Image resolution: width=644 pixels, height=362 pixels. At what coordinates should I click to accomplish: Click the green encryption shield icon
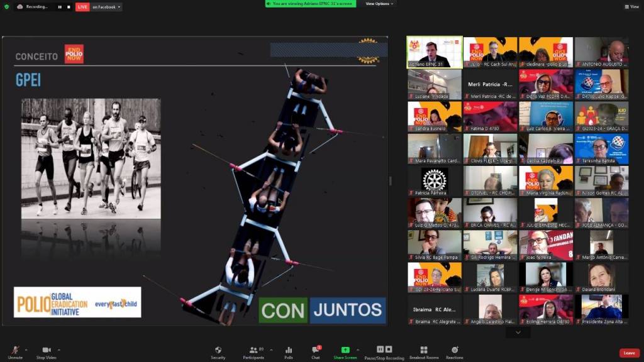click(7, 7)
